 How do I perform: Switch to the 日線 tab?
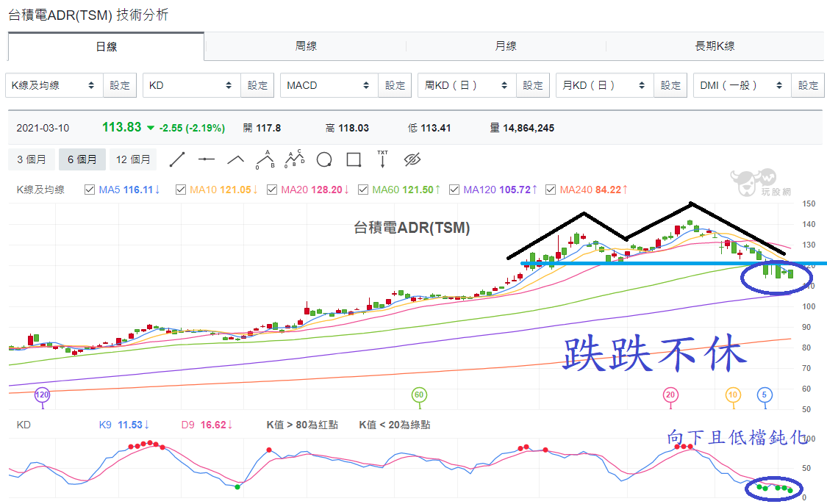[106, 47]
